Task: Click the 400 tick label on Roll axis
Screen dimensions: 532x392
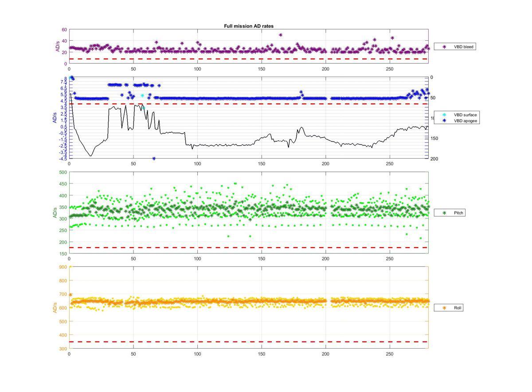Action: pyautogui.click(x=63, y=335)
